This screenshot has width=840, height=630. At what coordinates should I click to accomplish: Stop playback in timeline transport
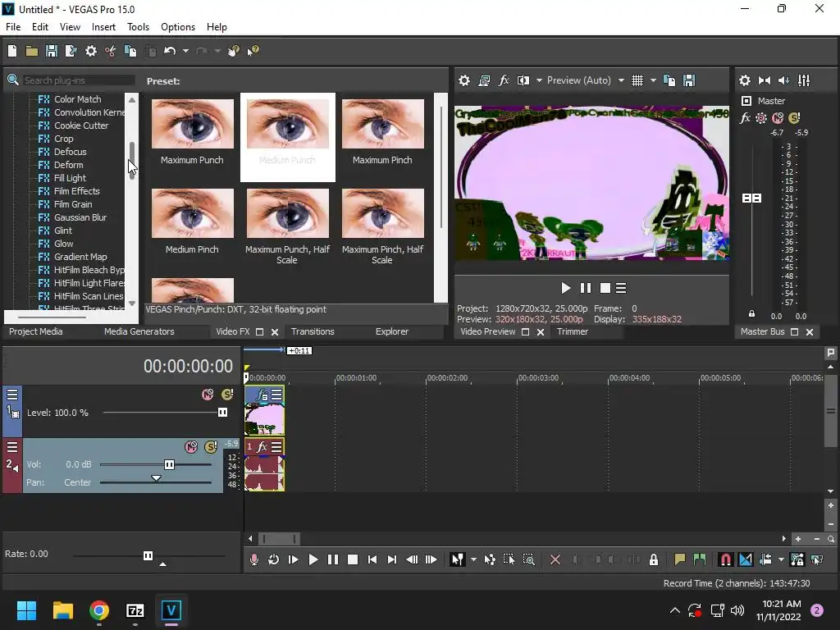coord(353,559)
